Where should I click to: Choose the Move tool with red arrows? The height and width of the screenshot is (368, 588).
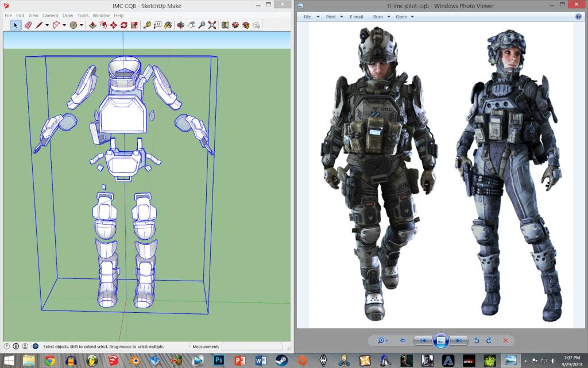click(113, 25)
